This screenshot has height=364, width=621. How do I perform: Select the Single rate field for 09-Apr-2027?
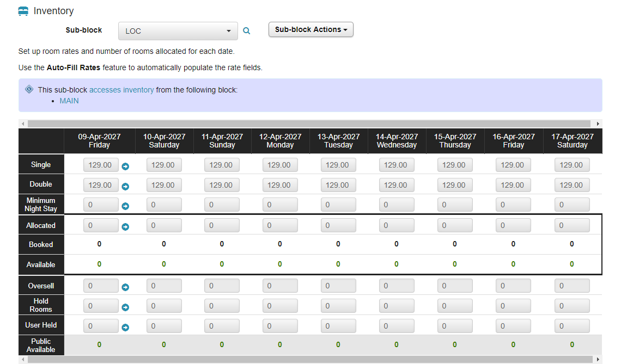click(101, 165)
